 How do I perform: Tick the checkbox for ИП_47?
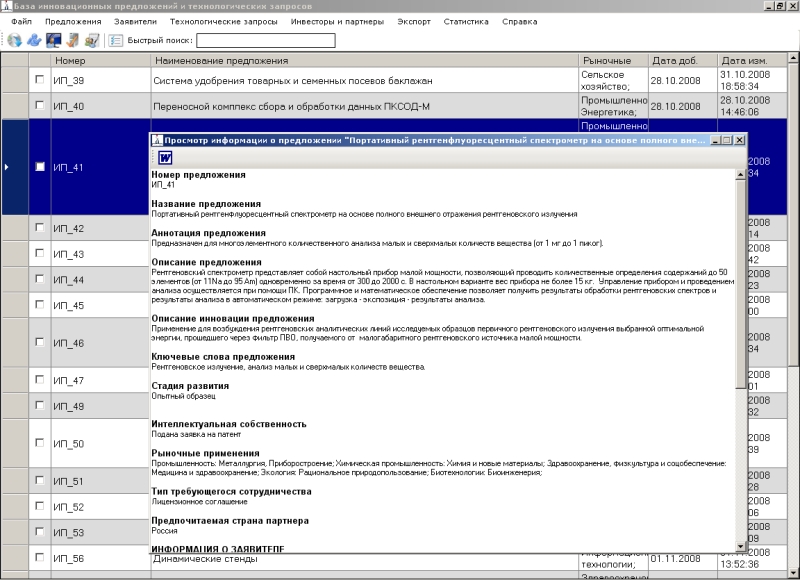[40, 380]
